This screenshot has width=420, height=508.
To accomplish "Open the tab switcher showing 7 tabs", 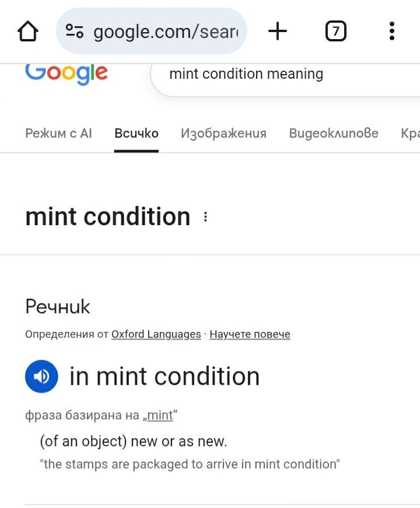I will point(335,31).
